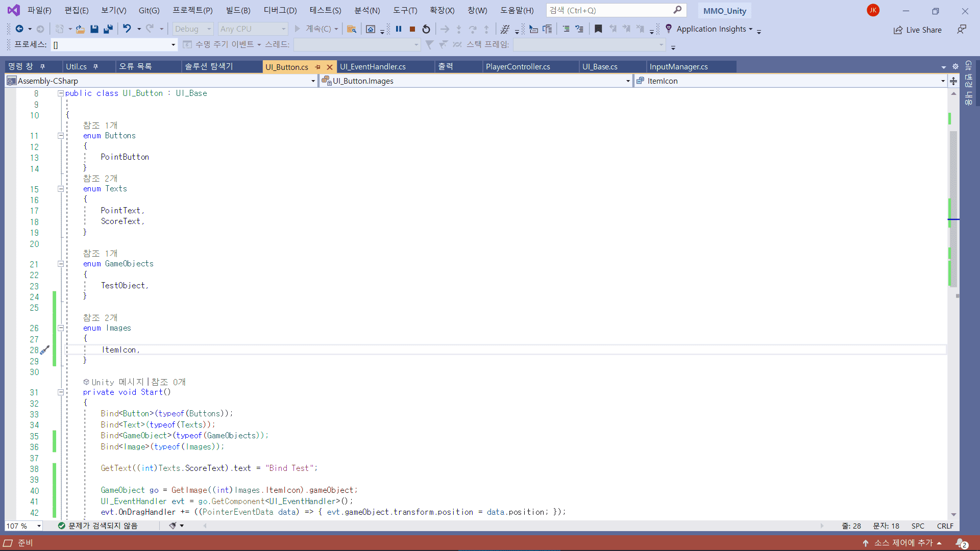The height and width of the screenshot is (551, 980).
Task: Collapse the enum Buttons block
Action: (61, 136)
